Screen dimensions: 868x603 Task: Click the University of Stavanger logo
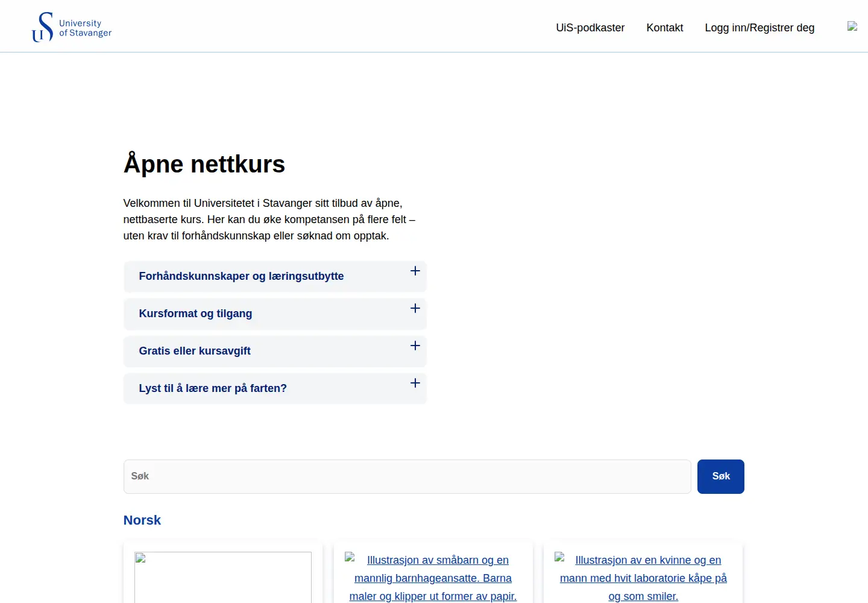tap(72, 27)
